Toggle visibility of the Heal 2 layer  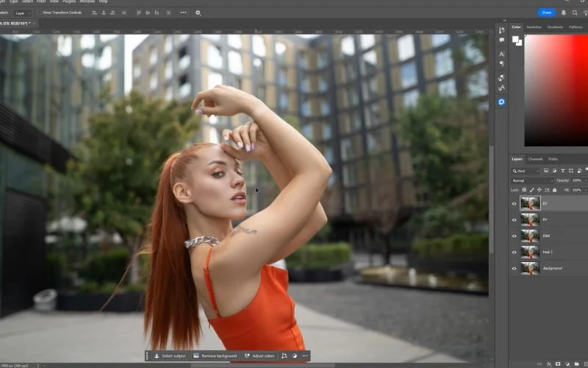(514, 252)
